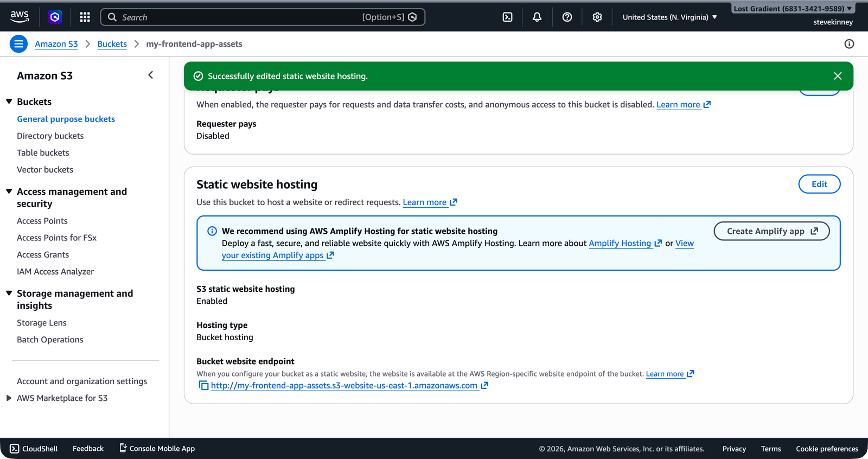
Task: Click the Amazon S3 breadcrumb link
Action: 56,44
